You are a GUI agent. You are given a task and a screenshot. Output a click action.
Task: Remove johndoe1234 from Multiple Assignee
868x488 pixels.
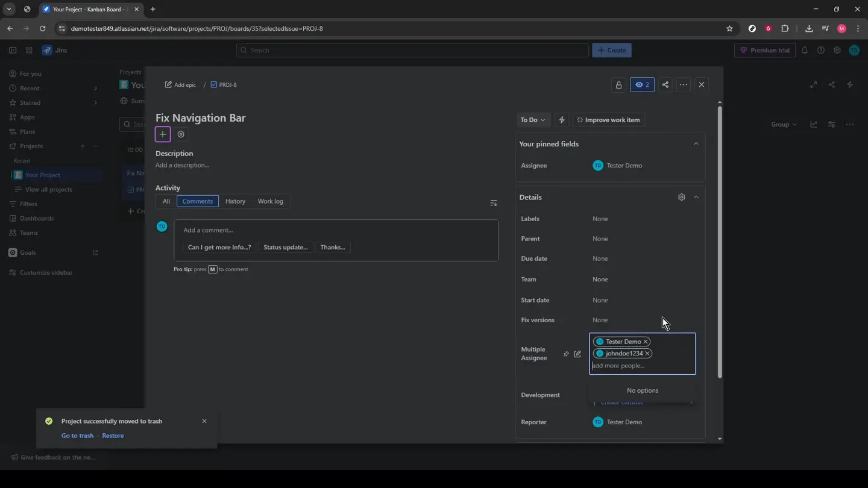point(647,354)
